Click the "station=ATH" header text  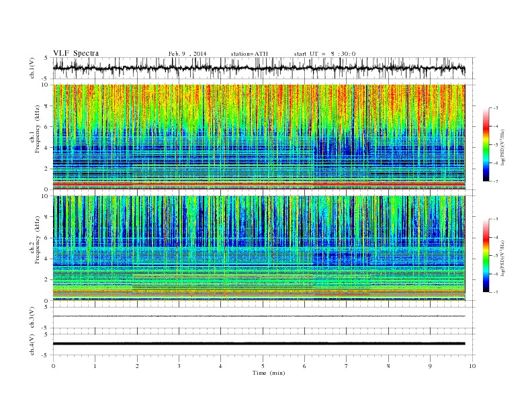pyautogui.click(x=249, y=54)
